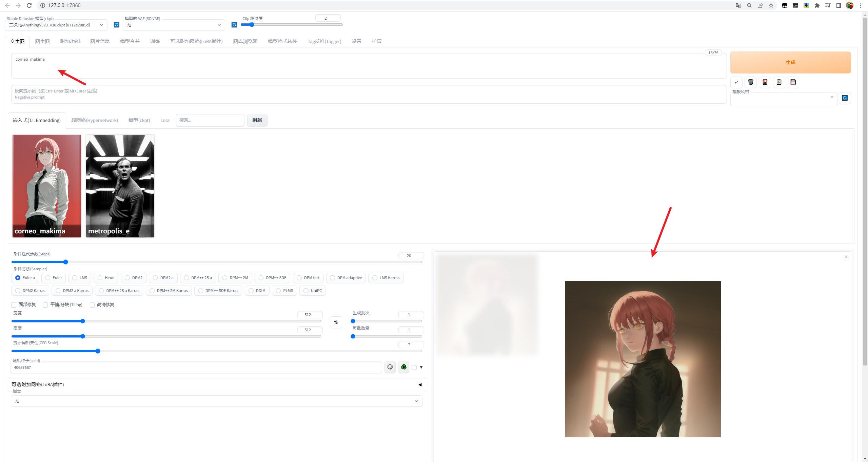Image resolution: width=868 pixels, height=462 pixels.
Task: Open the 附加功能 tab
Action: [70, 41]
